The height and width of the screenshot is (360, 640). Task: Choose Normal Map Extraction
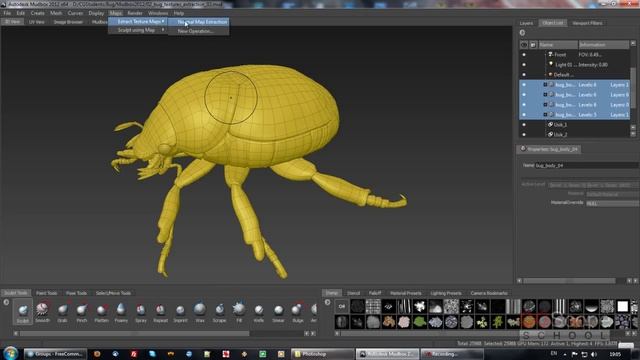tap(199, 22)
